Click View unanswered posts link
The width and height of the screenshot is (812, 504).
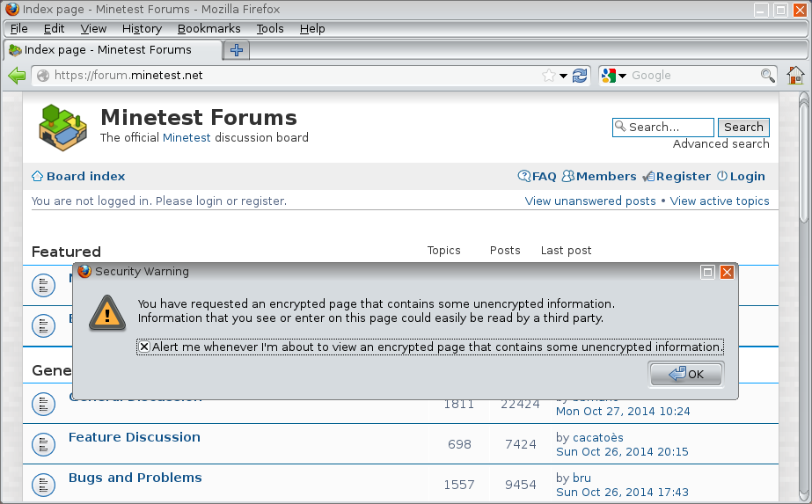590,201
